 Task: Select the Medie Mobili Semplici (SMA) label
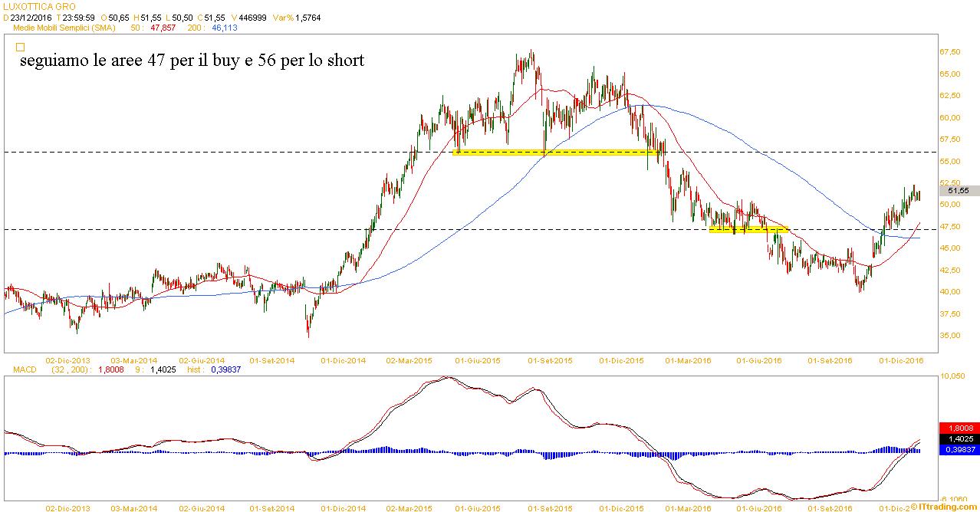64,27
